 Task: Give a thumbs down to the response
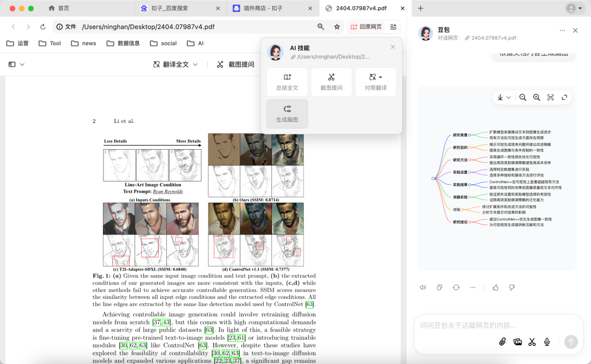512,287
